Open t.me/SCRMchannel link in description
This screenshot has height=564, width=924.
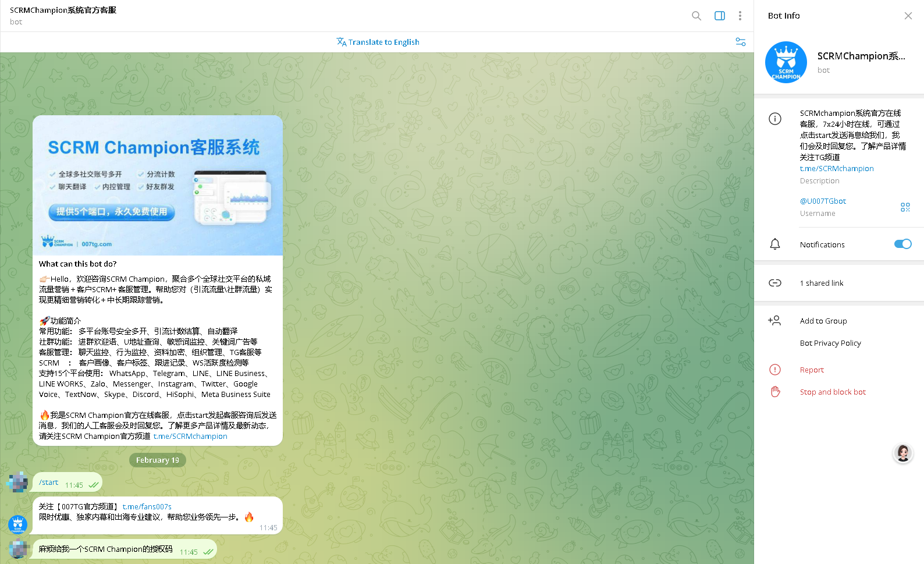[x=836, y=169]
